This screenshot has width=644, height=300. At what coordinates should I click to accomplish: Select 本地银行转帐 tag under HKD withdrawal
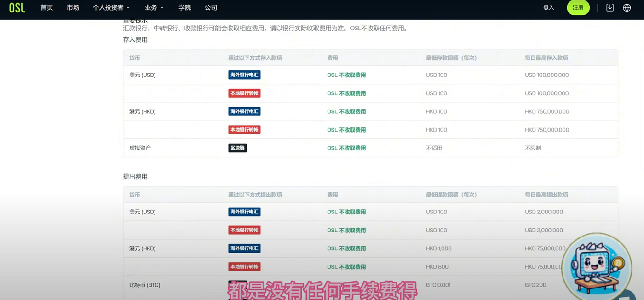(244, 267)
